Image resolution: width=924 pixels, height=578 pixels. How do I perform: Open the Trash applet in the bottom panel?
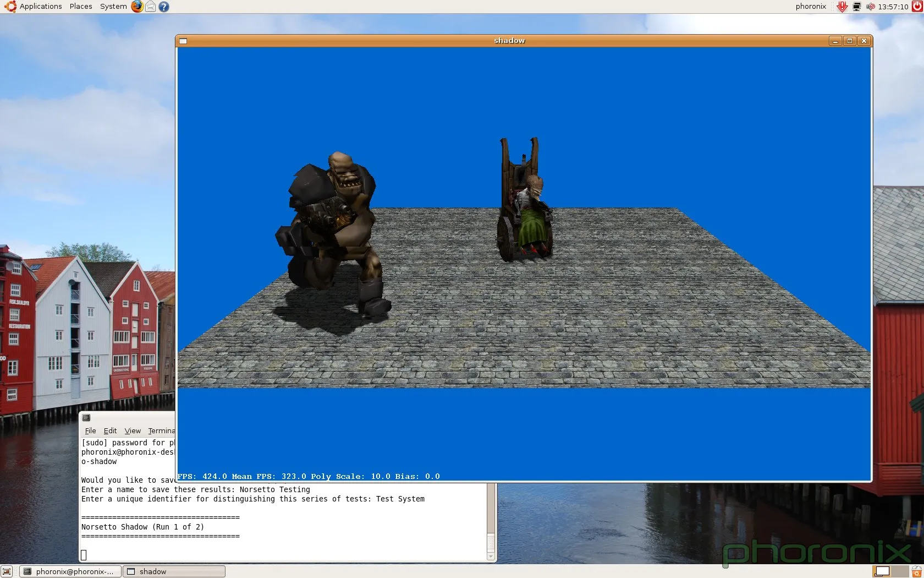917,571
